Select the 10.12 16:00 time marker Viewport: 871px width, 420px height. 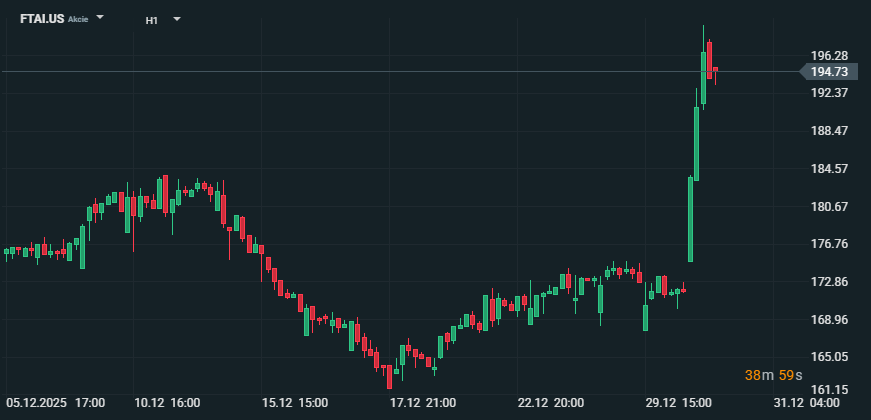pyautogui.click(x=167, y=403)
